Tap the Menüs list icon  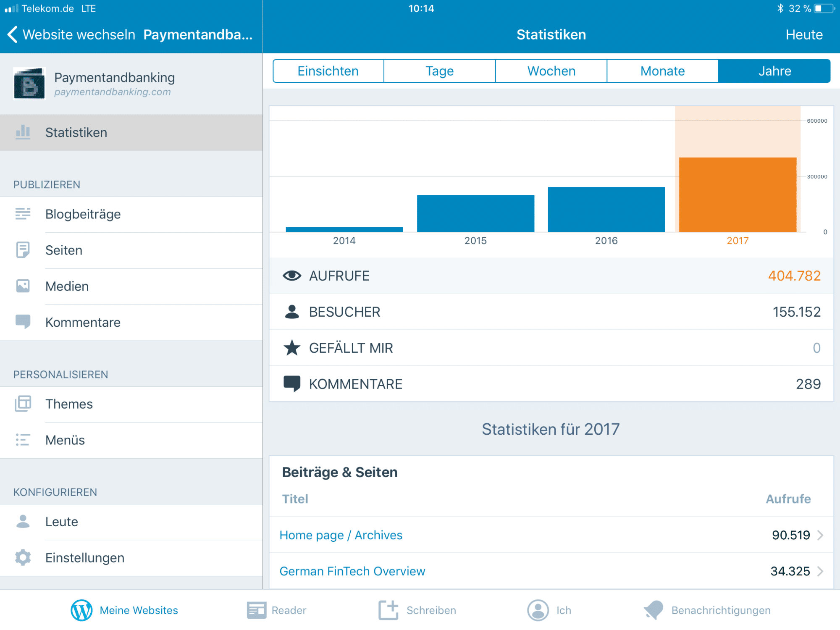[x=23, y=440]
